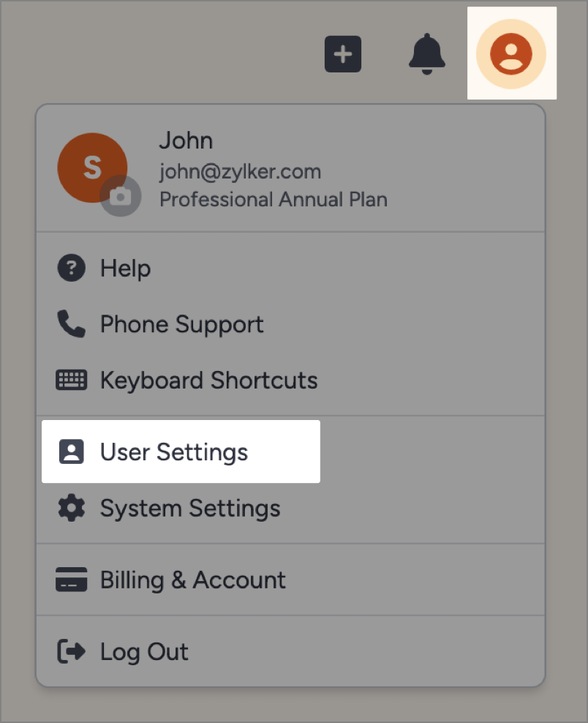Click the phone handset icon
This screenshot has height=723, width=588.
point(71,324)
